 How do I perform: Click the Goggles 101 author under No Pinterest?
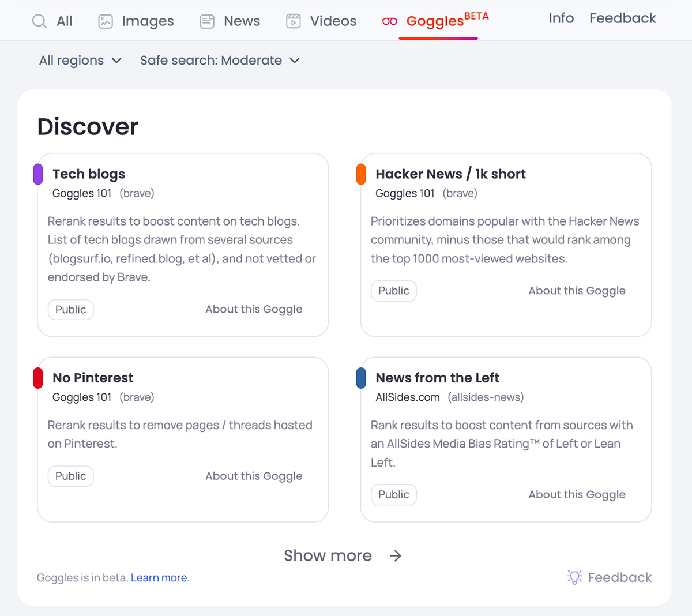pyautogui.click(x=82, y=397)
